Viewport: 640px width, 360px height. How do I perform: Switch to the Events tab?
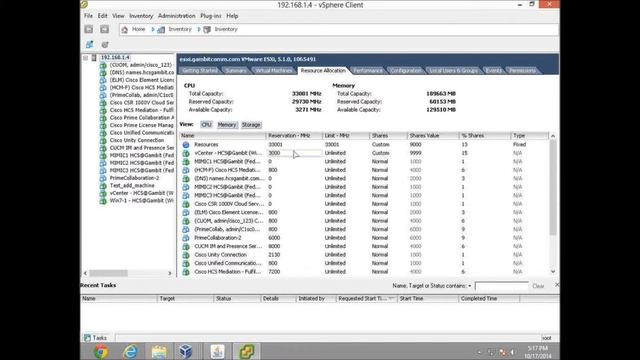tap(493, 71)
